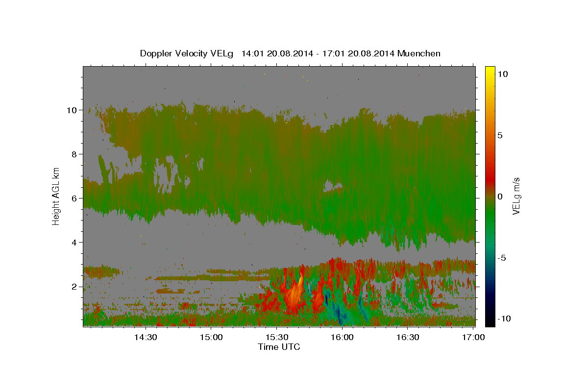Click the 'VELg m/s' colorbar label
This screenshot has width=588, height=392.
[x=516, y=196]
